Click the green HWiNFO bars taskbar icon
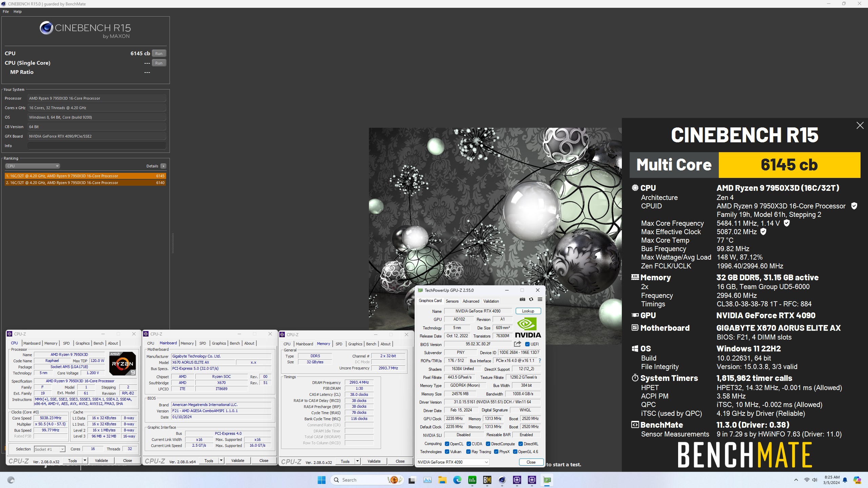This screenshot has height=488, width=868. click(x=472, y=480)
